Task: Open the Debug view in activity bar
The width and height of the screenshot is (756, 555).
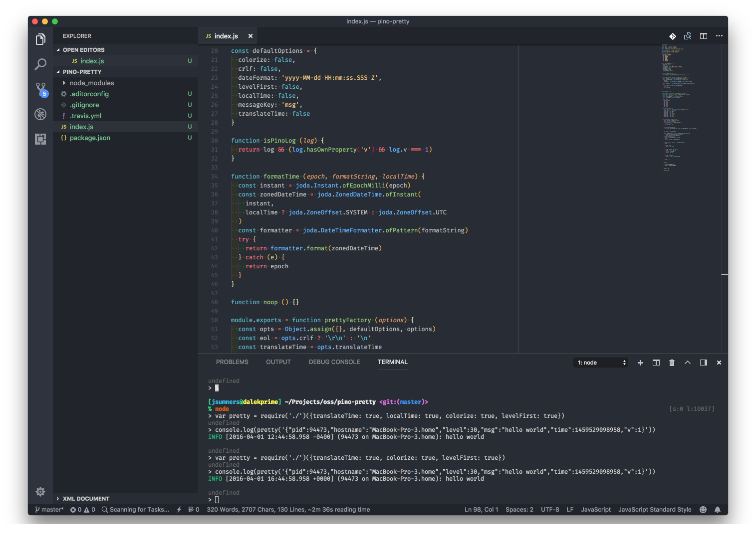Action: [x=40, y=114]
